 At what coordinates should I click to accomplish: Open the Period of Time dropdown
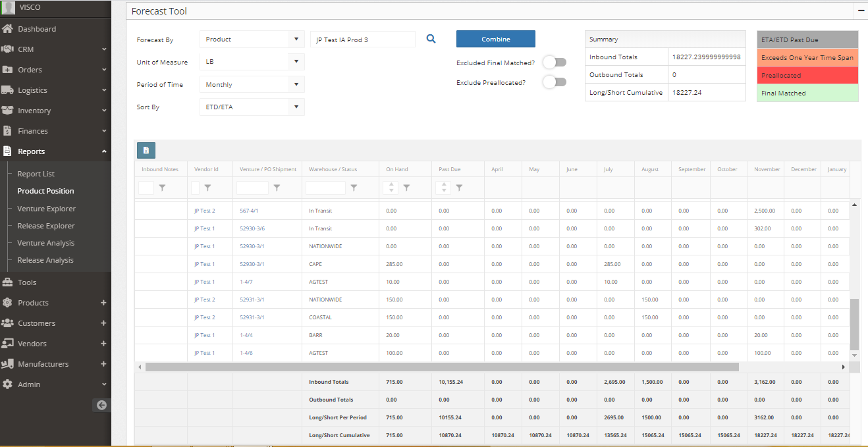point(252,84)
